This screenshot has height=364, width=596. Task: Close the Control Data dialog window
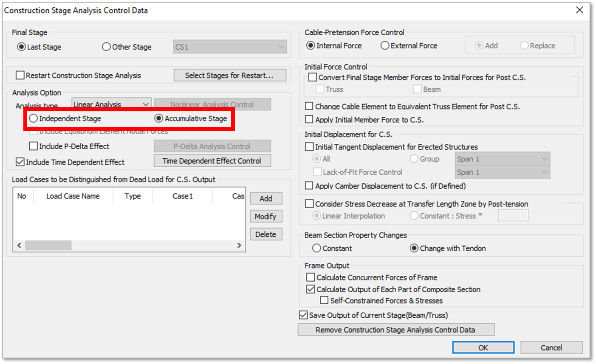(x=579, y=10)
